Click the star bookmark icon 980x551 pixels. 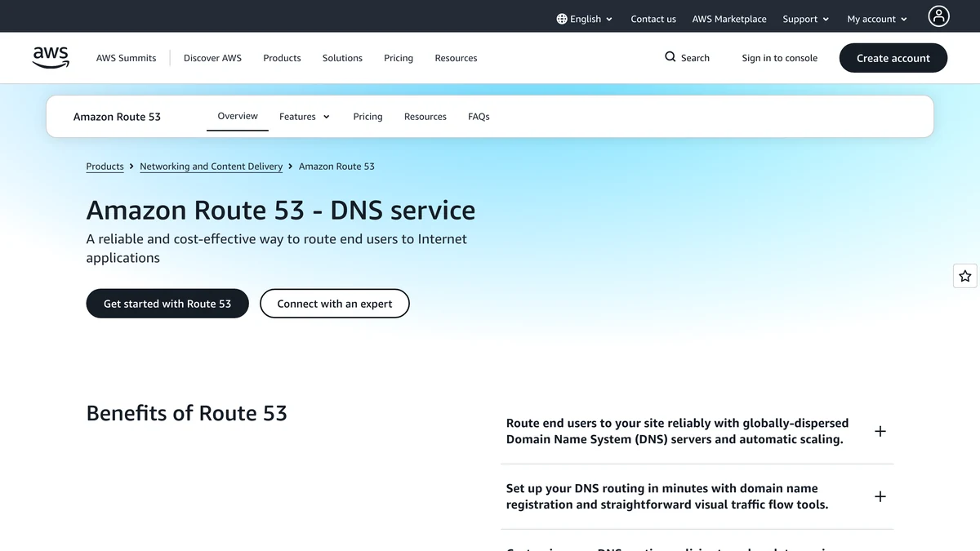click(x=965, y=276)
